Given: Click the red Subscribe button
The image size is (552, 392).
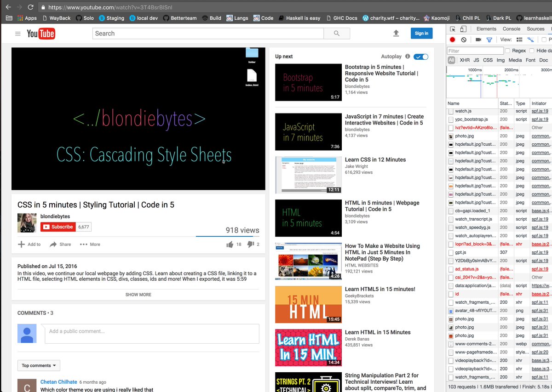Looking at the screenshot, I should click(58, 227).
